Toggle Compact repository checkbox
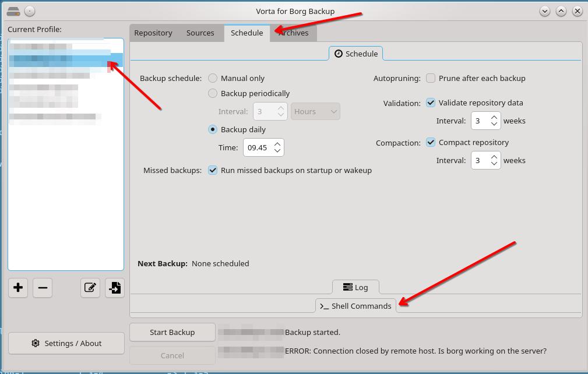The height and width of the screenshot is (374, 588). 431,142
